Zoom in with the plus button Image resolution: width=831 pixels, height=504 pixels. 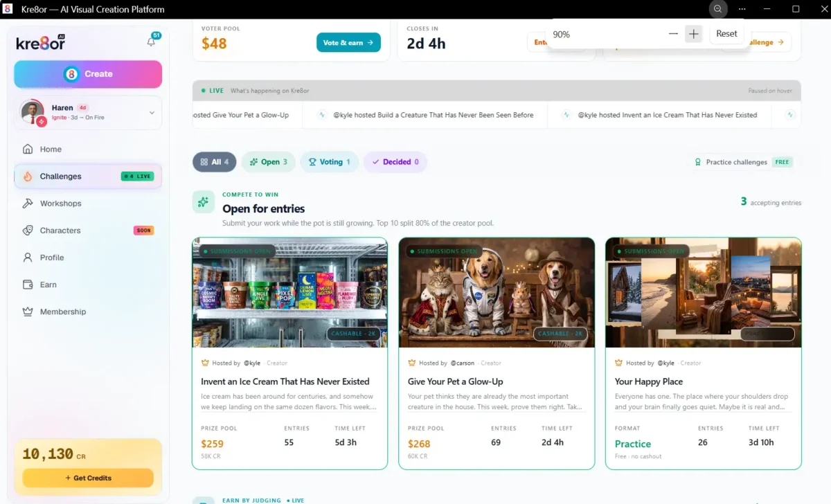tap(693, 34)
